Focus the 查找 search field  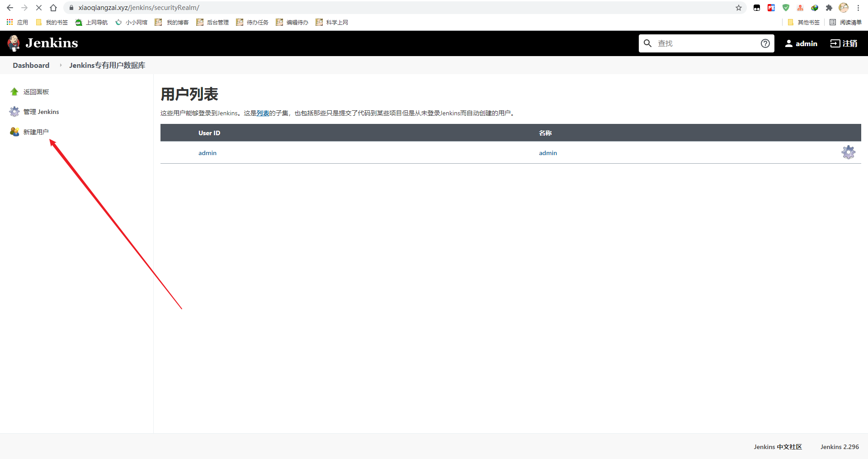[706, 43]
